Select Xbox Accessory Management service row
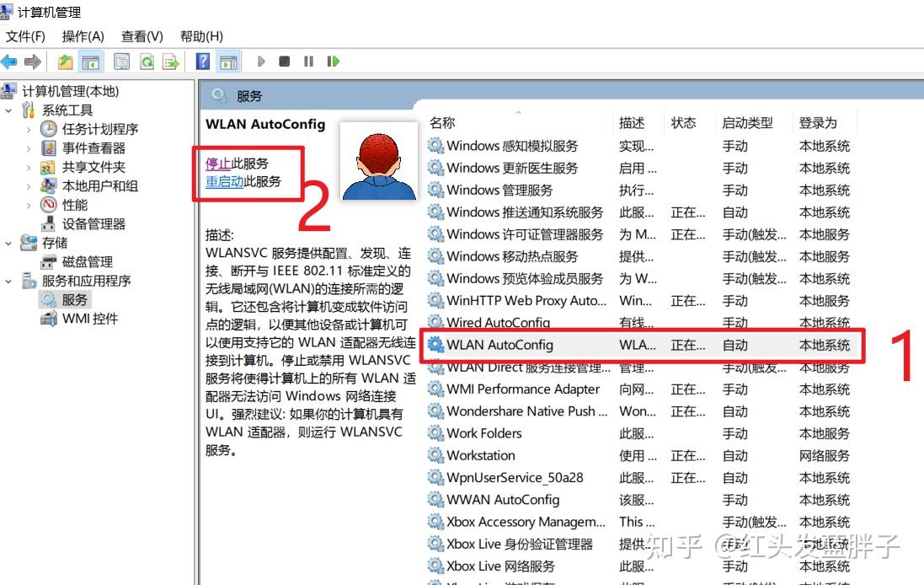924x585 pixels. point(643,522)
